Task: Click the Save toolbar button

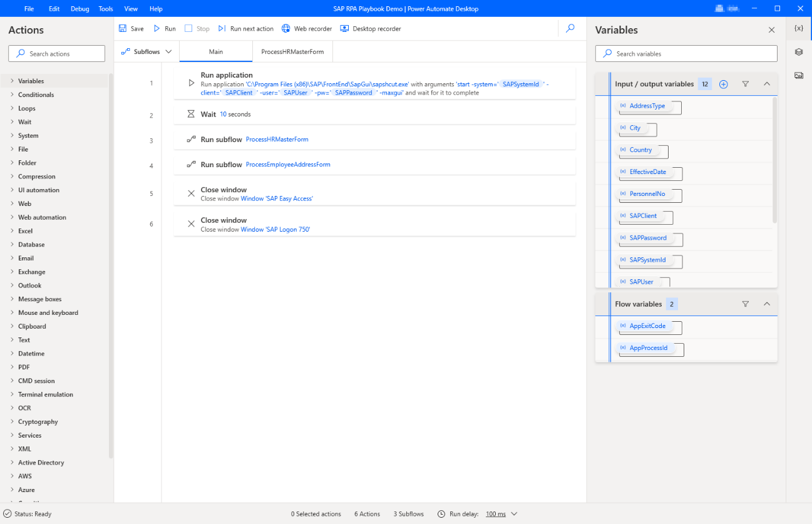Action: [131, 29]
